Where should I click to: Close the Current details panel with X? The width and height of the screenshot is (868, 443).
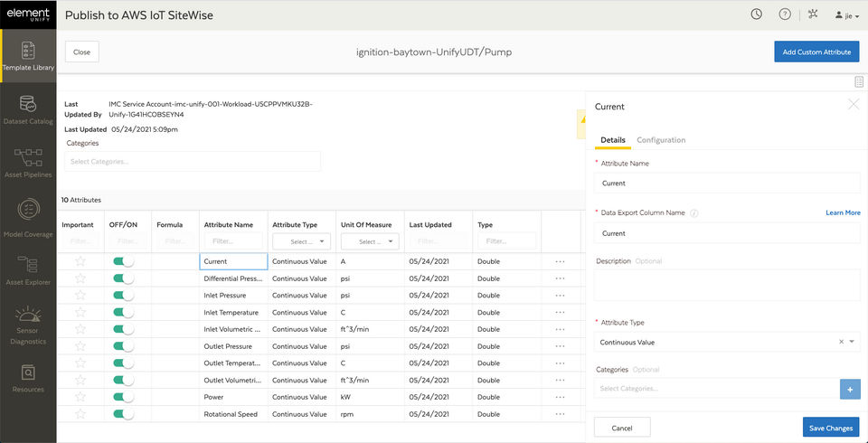(x=854, y=104)
